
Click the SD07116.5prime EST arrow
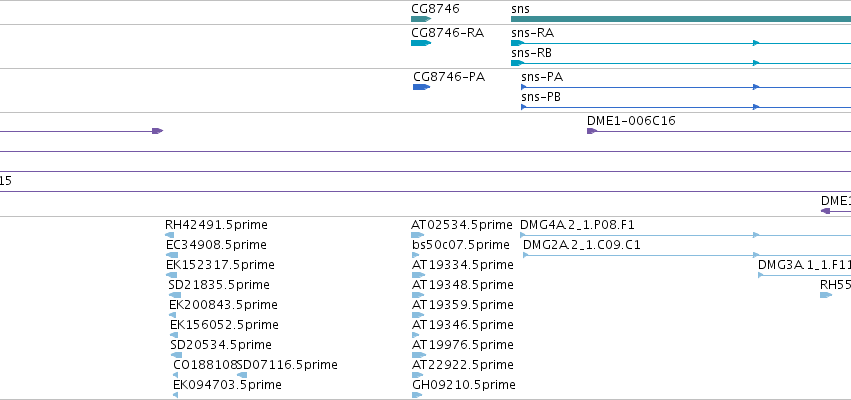(242, 375)
